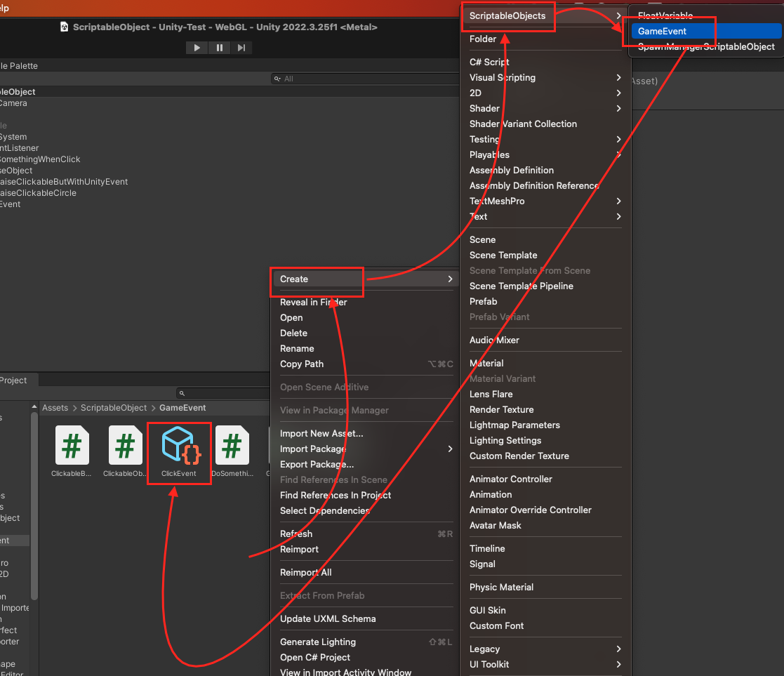Click the Step frame button
784x676 pixels.
[x=241, y=48]
